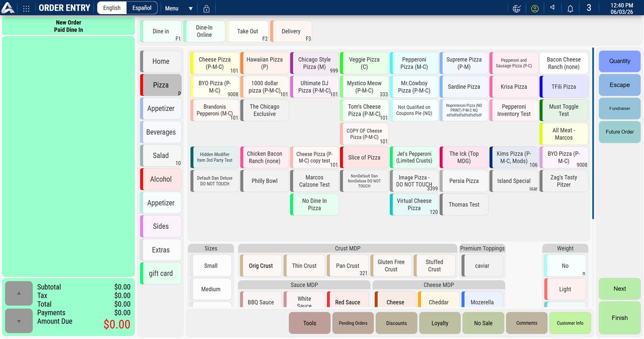Viewport: 644px width, 339px height.
Task: Open Future Order
Action: 619,132
